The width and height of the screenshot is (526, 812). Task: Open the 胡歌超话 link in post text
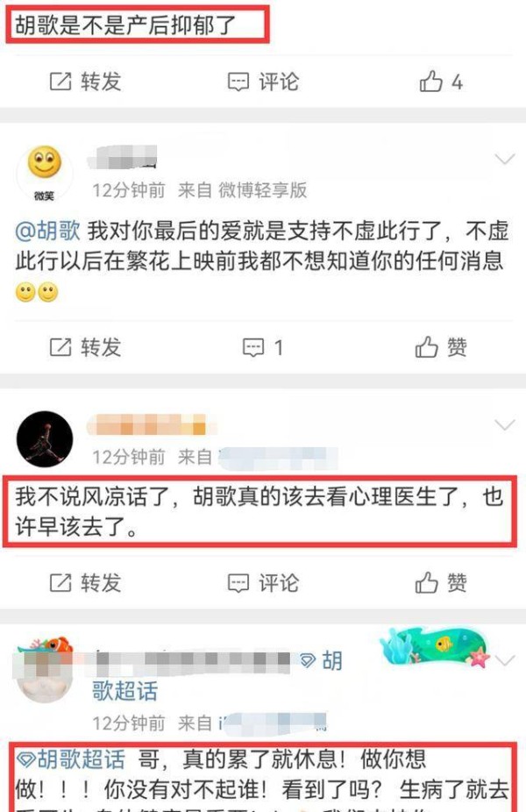70,759
